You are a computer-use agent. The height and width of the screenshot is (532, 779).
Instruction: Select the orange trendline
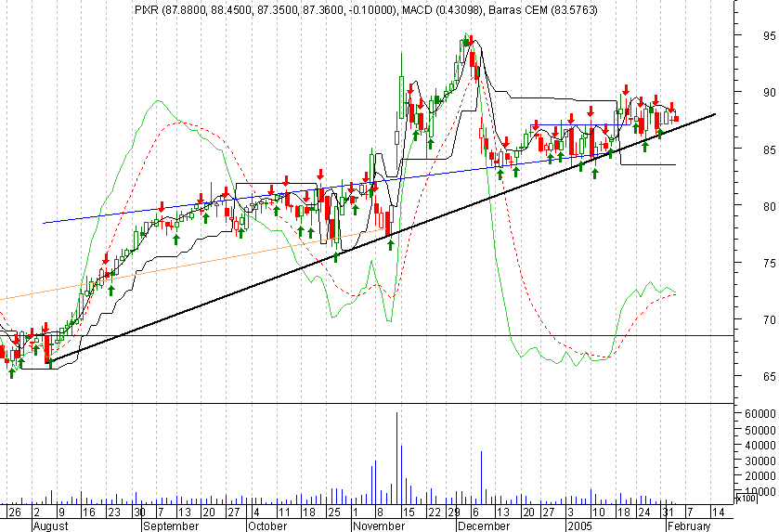pos(194,265)
